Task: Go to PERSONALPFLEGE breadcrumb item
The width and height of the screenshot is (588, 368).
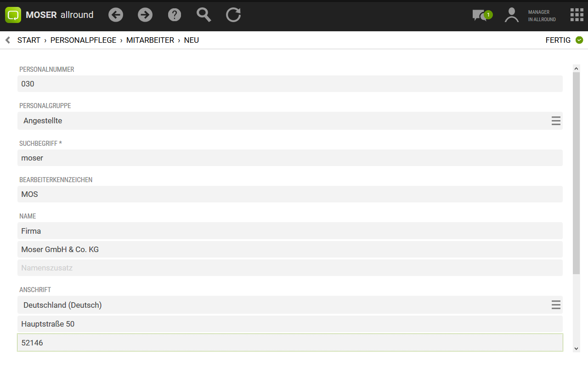Action: click(x=83, y=40)
